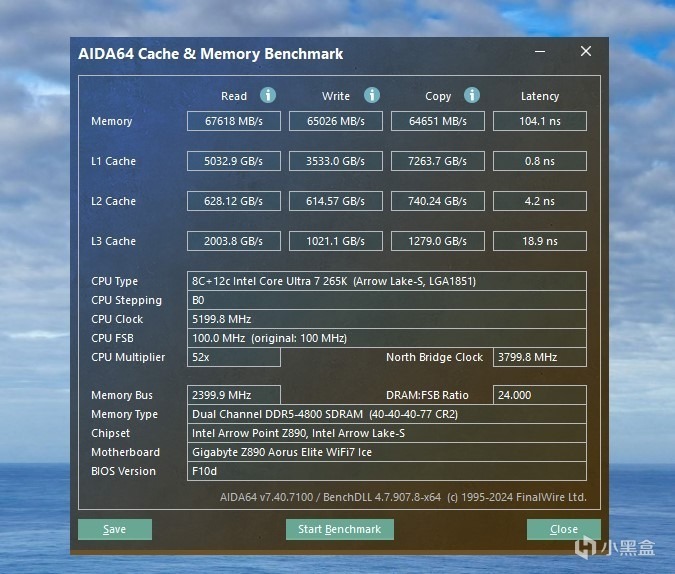Select L1 Cache read 5032.9 GB/s
This screenshot has width=675, height=574.
[234, 161]
